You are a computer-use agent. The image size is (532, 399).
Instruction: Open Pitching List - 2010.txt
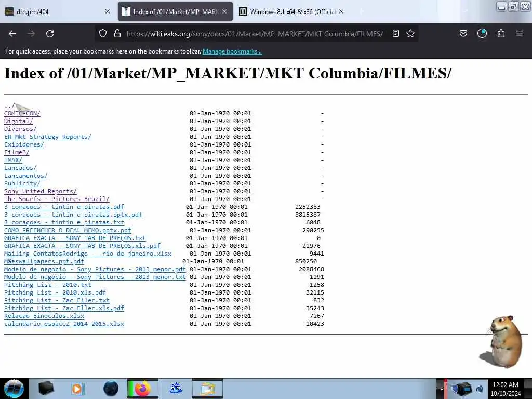pos(47,285)
